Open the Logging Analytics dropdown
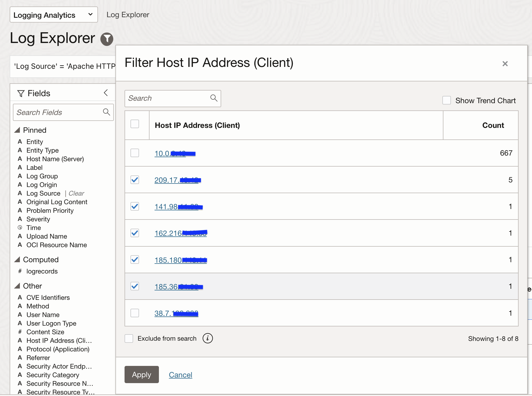 [x=54, y=15]
